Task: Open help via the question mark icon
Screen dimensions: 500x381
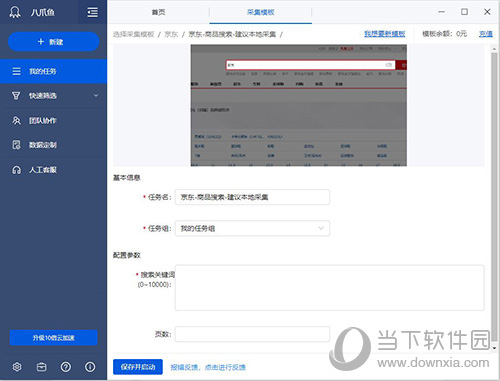Action: (66, 367)
